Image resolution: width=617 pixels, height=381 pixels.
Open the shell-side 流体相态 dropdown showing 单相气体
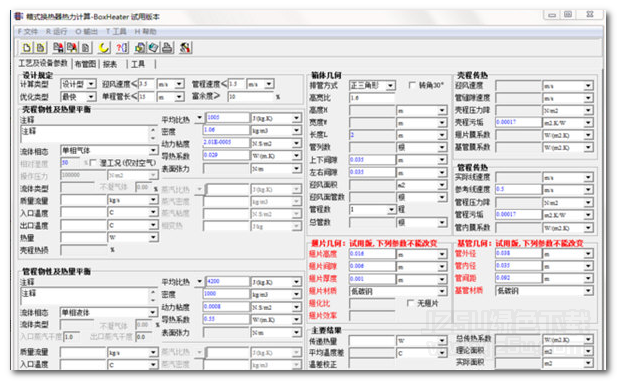click(109, 150)
